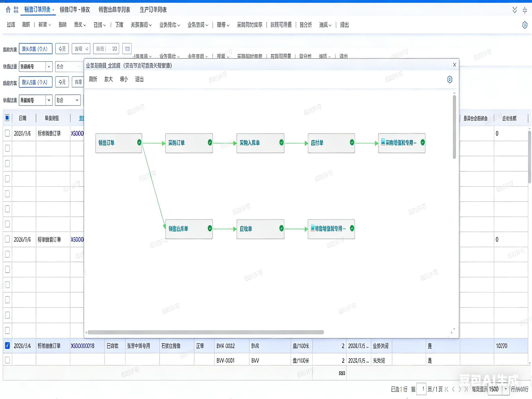Click the home icon in tab bar
This screenshot has width=532, height=399.
point(8,10)
